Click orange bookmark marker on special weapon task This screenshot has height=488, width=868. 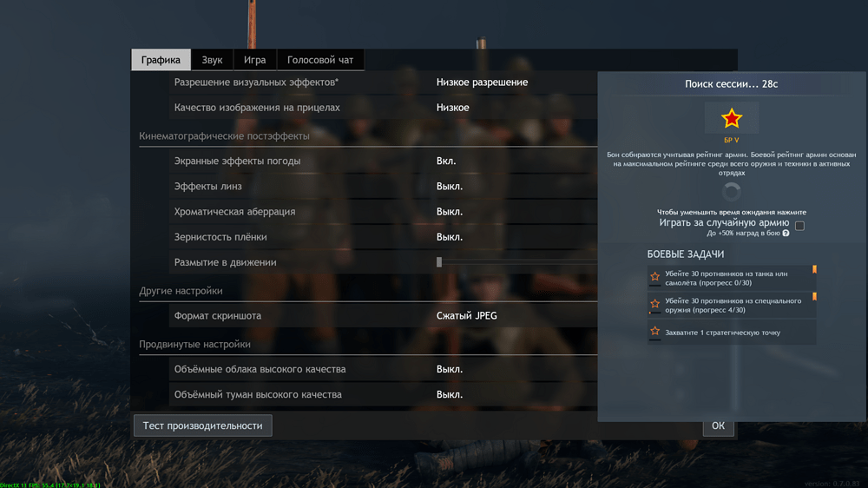pyautogui.click(x=814, y=297)
